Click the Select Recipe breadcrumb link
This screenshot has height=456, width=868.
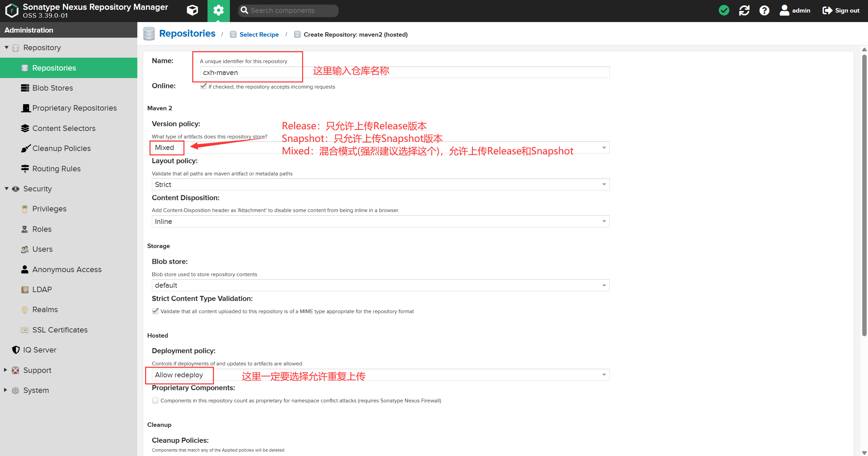coord(259,35)
